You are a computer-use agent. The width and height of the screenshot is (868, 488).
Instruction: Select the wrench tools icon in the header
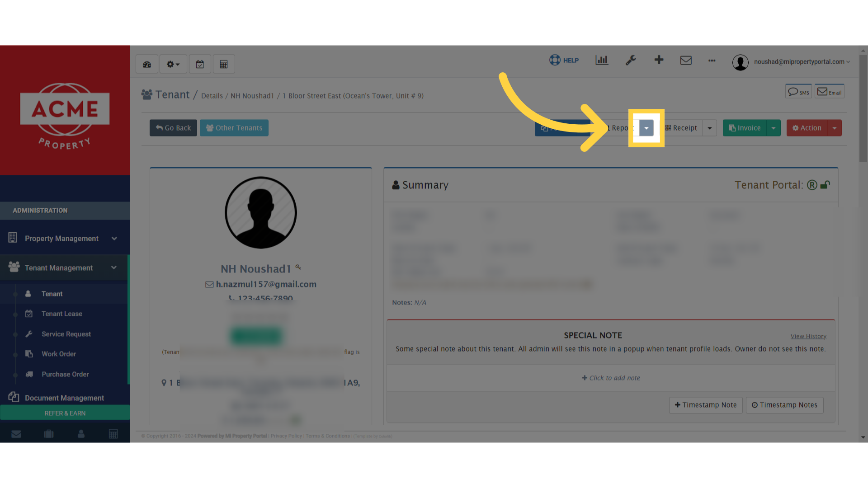coord(631,60)
